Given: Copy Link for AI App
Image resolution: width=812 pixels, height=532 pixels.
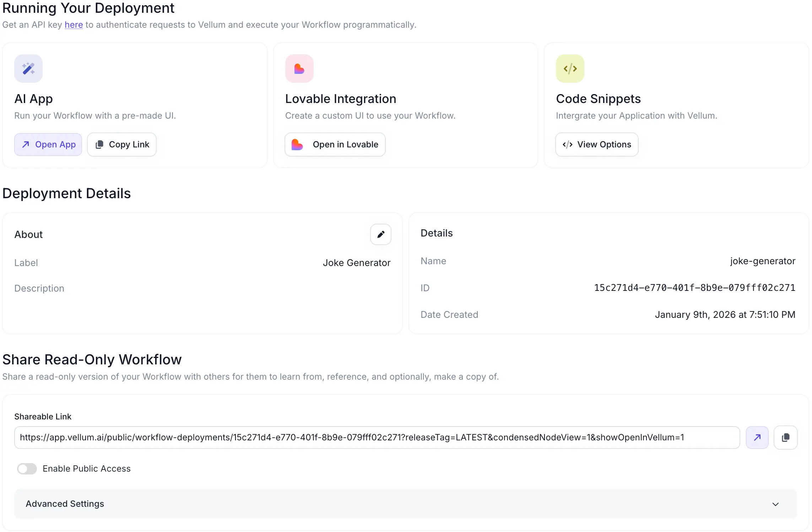Looking at the screenshot, I should [122, 145].
